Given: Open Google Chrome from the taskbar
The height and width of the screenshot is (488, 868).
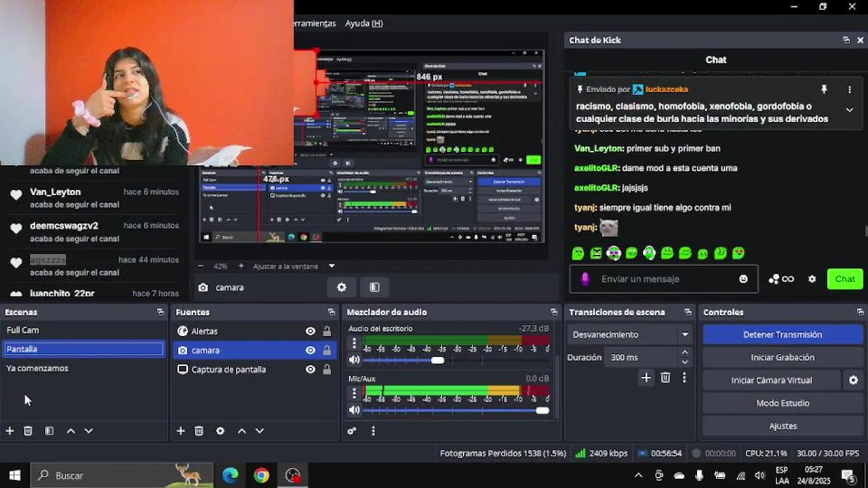Looking at the screenshot, I should [261, 476].
